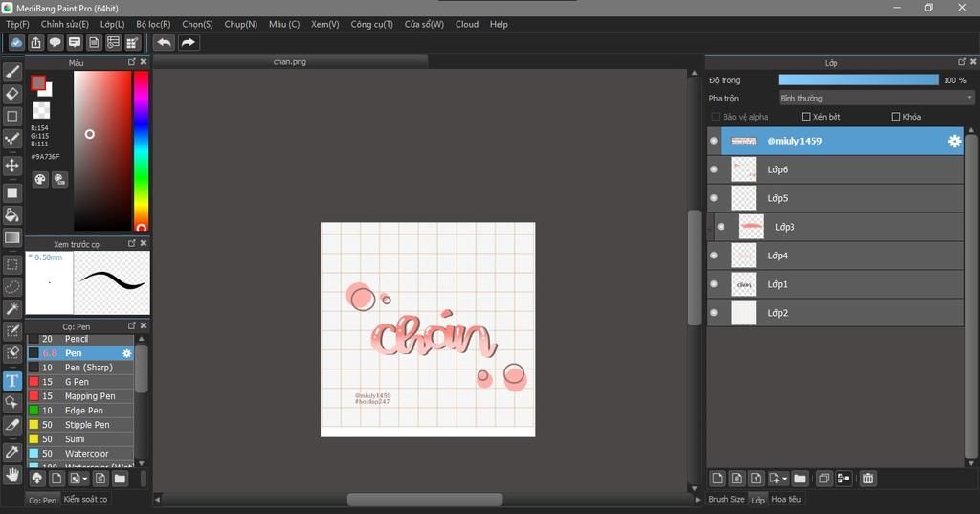
Task: Select the Brush tool in the left toolbar
Action: point(11,72)
